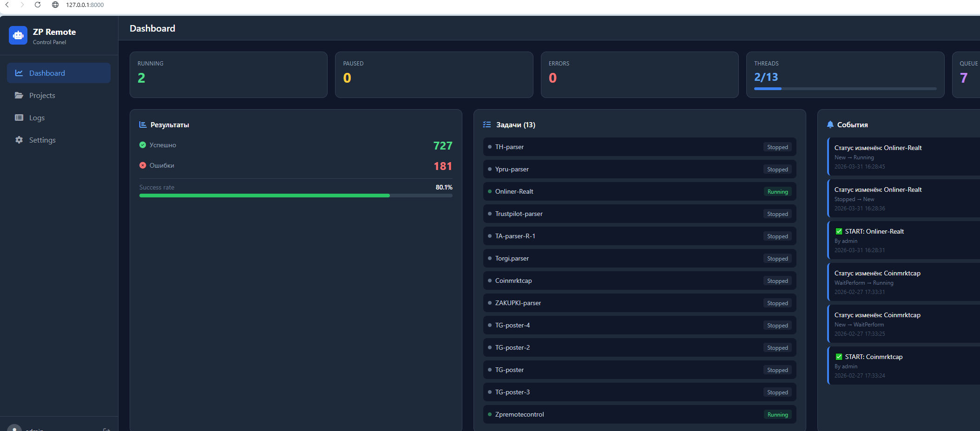This screenshot has height=431, width=980.
Task: Click the Stopped badge on TH-parser
Action: click(x=777, y=147)
